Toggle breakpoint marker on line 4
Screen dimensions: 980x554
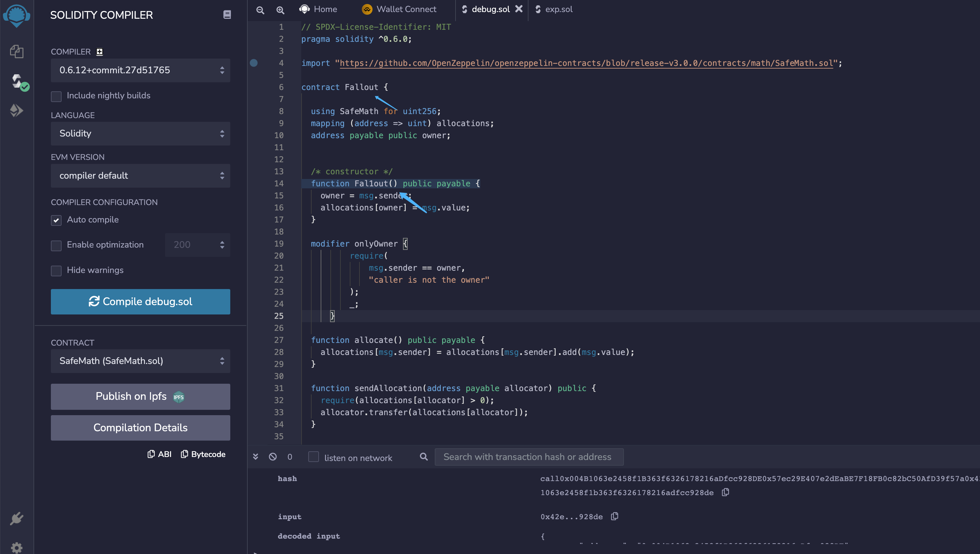(x=254, y=63)
